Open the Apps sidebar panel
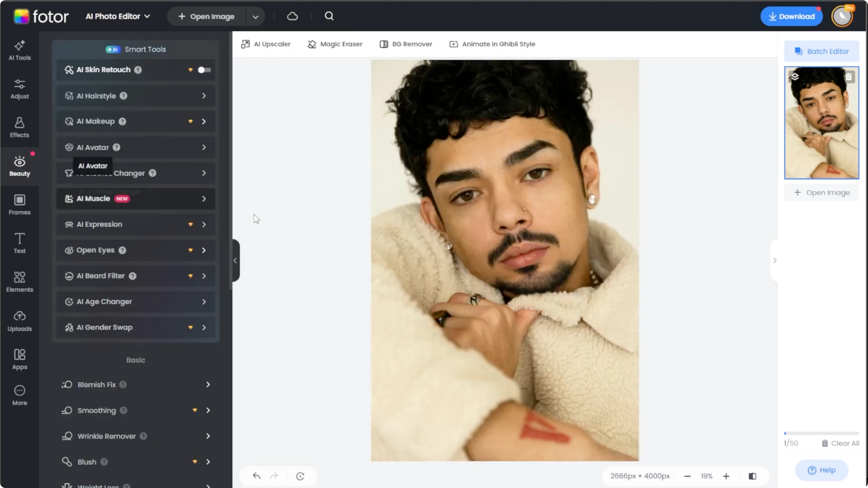This screenshot has height=488, width=868. coord(20,360)
